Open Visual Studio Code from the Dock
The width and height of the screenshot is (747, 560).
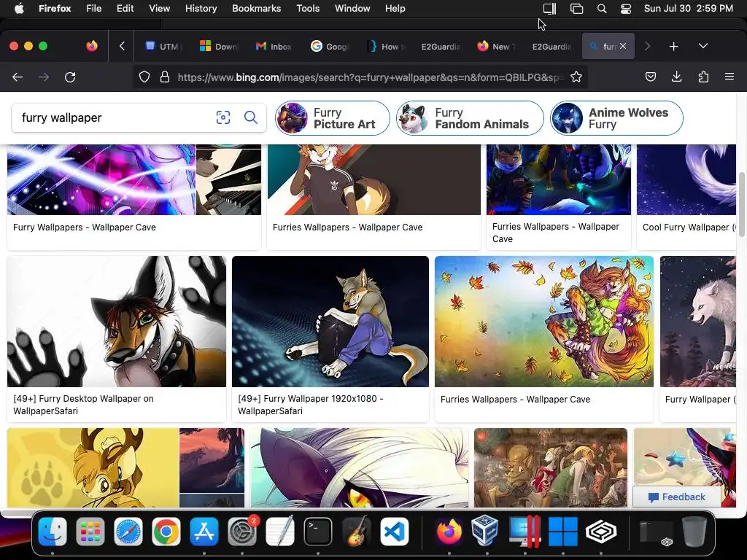click(394, 532)
